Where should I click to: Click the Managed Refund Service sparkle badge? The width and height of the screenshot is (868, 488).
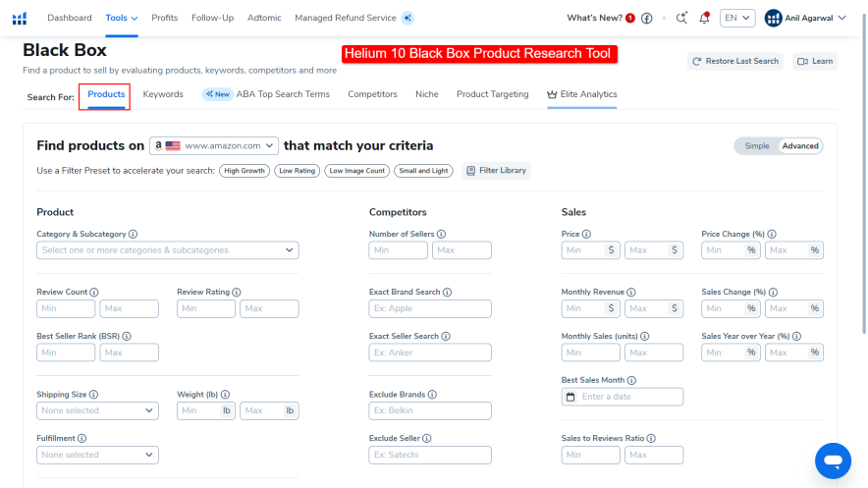(407, 18)
